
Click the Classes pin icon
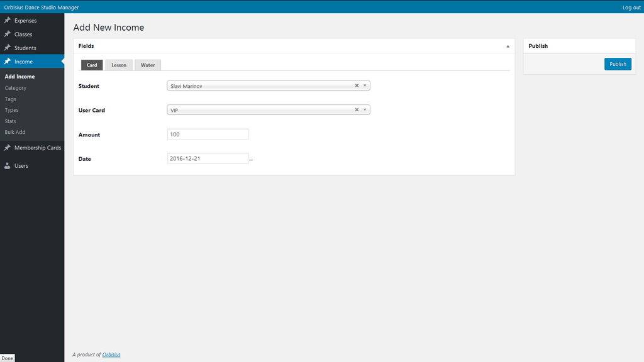tap(8, 34)
